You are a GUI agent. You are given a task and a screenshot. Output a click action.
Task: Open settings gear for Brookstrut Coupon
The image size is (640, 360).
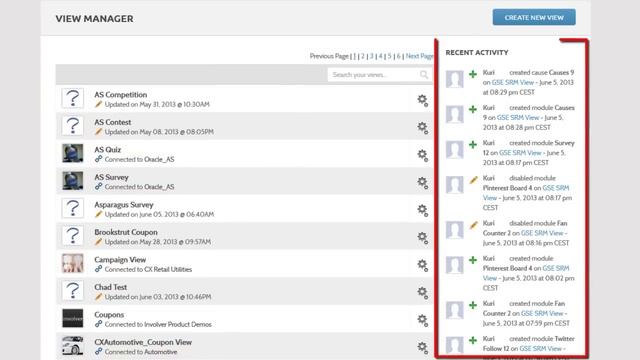pos(422,238)
